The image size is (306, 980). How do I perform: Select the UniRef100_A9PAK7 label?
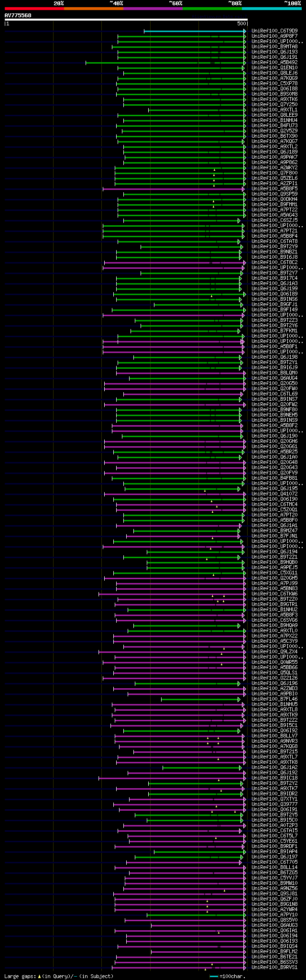coord(274,157)
